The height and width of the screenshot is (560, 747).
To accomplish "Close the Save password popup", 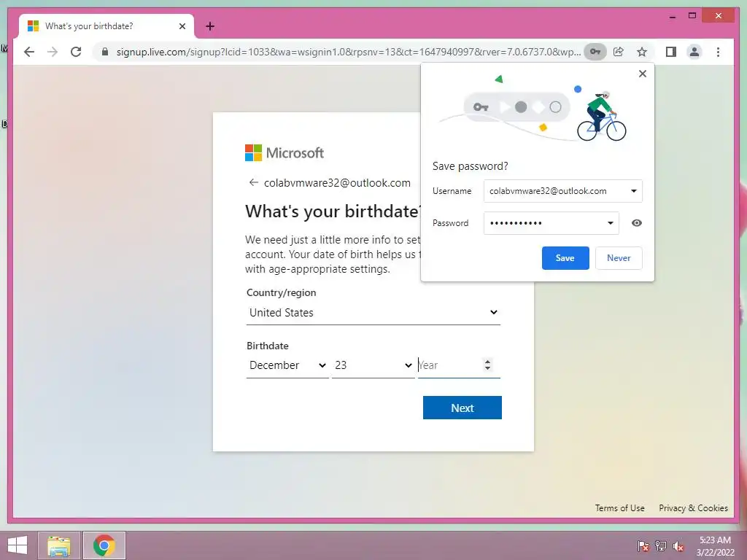I will pos(643,74).
